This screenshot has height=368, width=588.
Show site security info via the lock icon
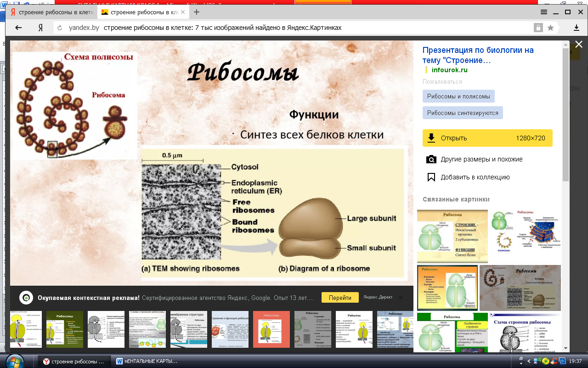pyautogui.click(x=538, y=28)
